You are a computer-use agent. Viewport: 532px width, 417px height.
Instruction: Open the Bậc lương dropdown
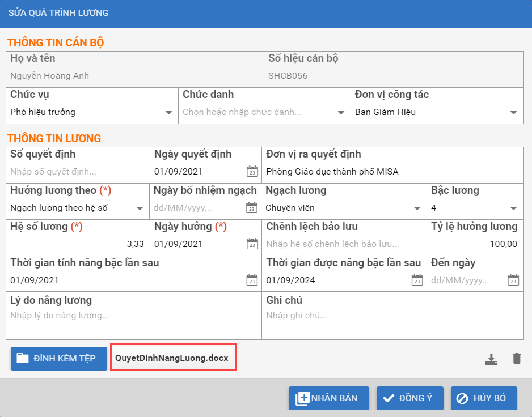pyautogui.click(x=513, y=208)
